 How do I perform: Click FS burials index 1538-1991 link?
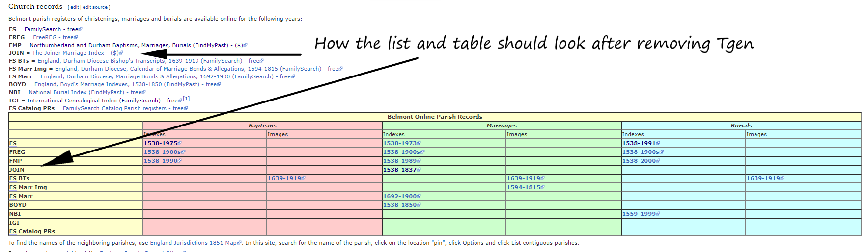[x=639, y=143]
